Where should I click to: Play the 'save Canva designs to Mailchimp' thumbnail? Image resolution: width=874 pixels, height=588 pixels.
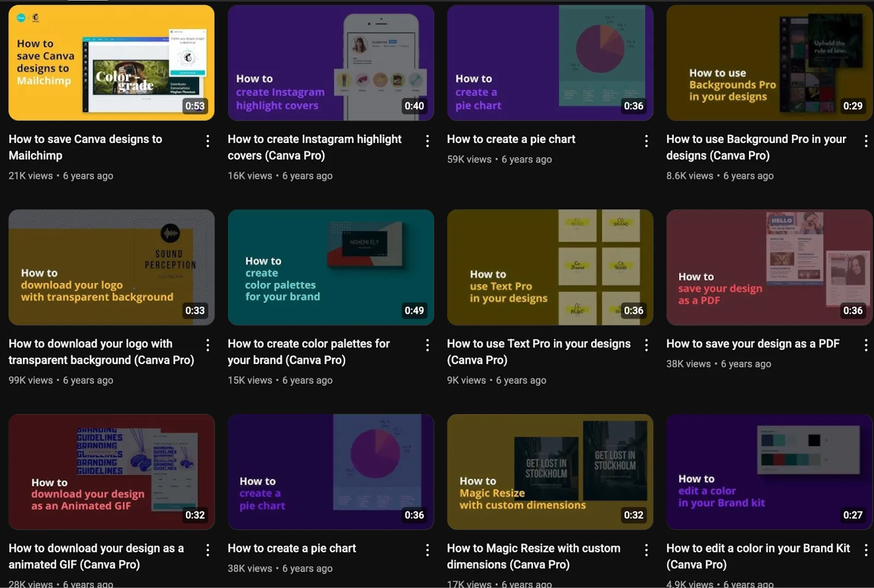click(x=111, y=63)
